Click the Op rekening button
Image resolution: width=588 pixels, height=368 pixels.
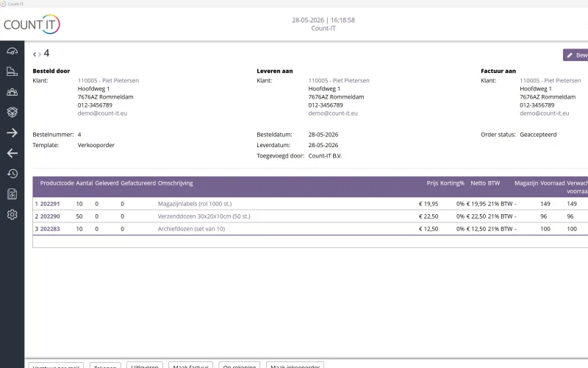(240, 365)
